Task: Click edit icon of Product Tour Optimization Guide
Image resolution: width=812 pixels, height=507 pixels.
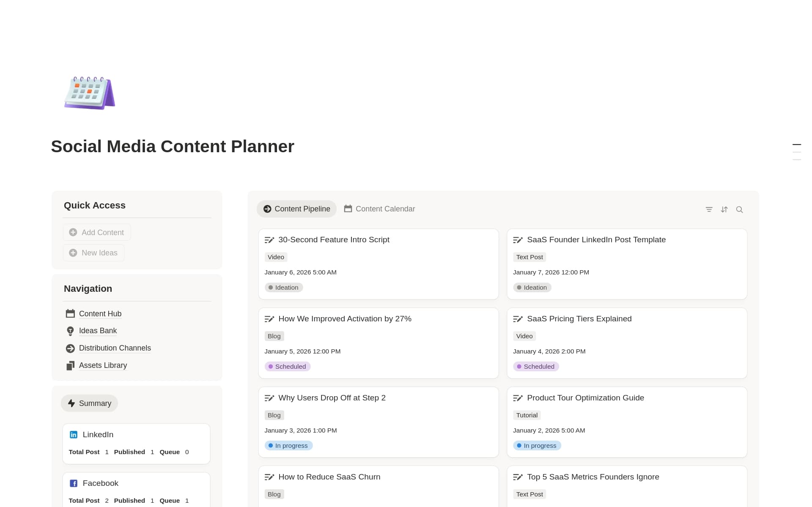Action: click(x=518, y=398)
